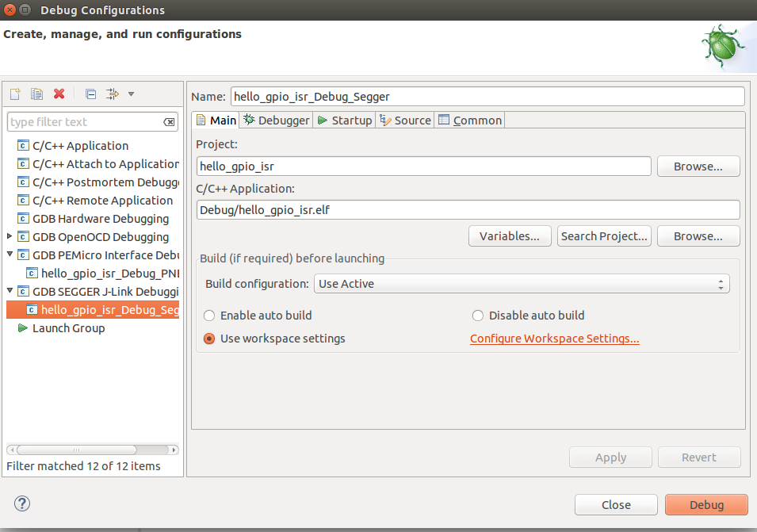
Task: Open the Configure Workspace Settings link
Action: 554,339
